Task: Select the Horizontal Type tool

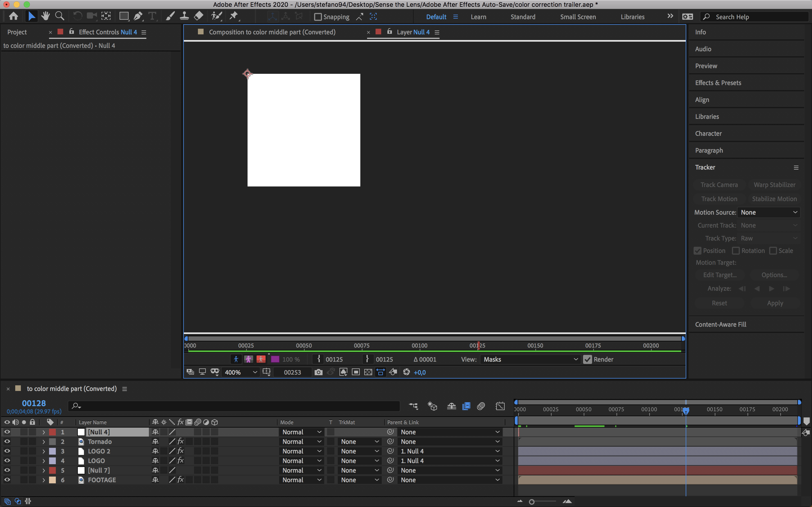Action: pyautogui.click(x=152, y=16)
